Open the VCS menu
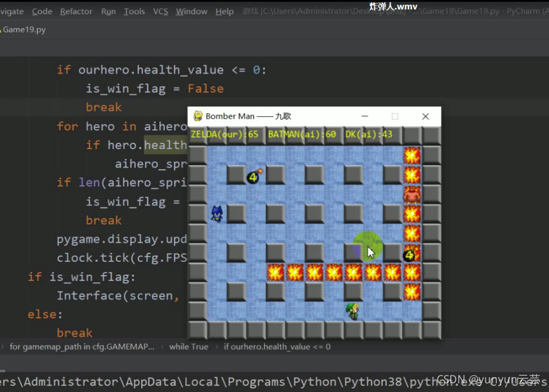The image size is (549, 392). 161,11
